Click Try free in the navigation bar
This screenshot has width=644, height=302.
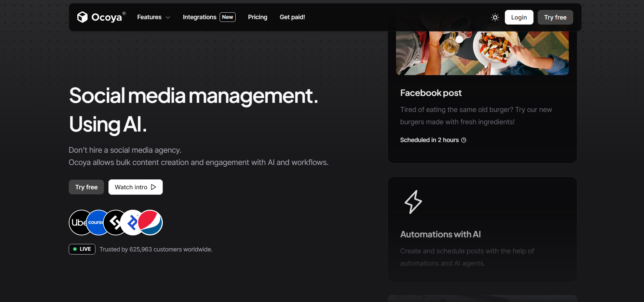(555, 17)
